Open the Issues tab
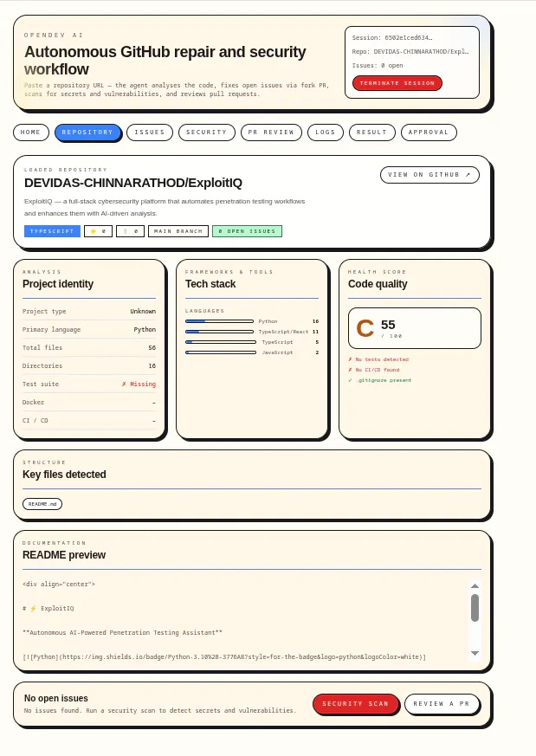 tap(150, 132)
